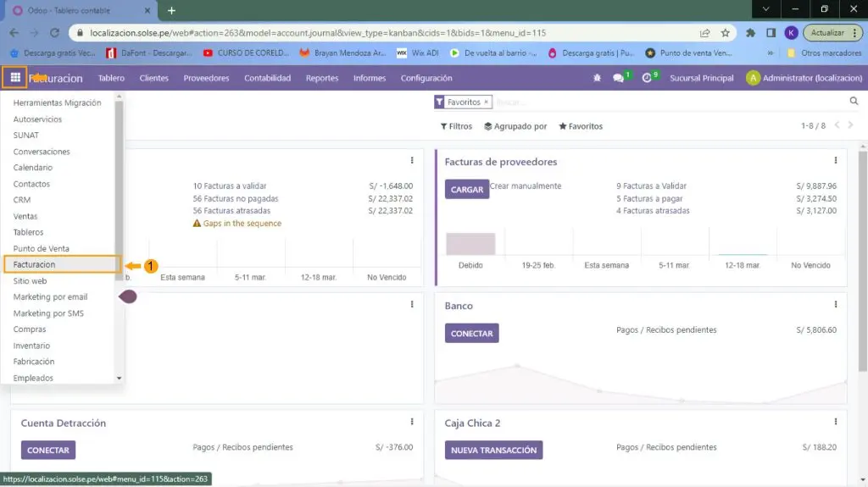The image size is (868, 487).
Task: Open the Contabilidad menu
Action: [267, 78]
